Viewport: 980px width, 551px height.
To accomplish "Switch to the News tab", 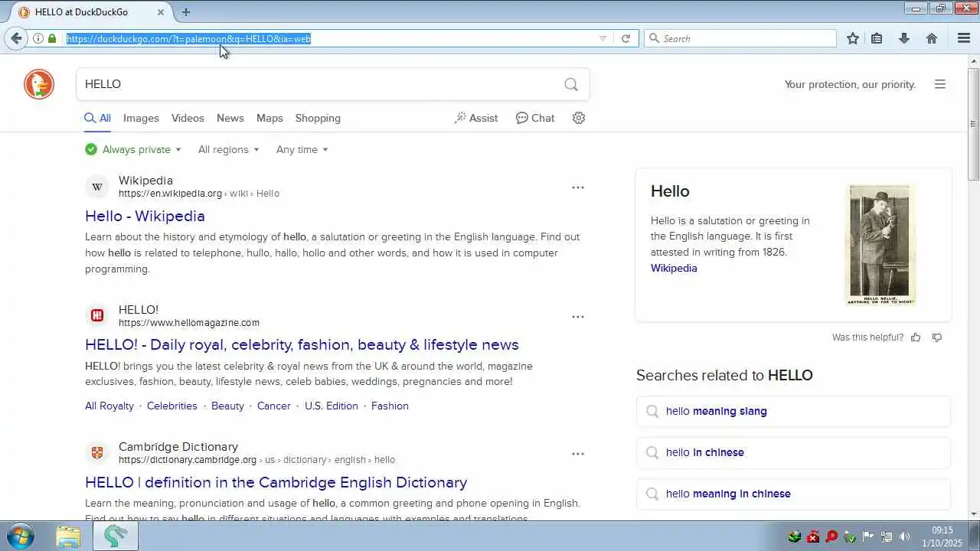I will [x=230, y=118].
